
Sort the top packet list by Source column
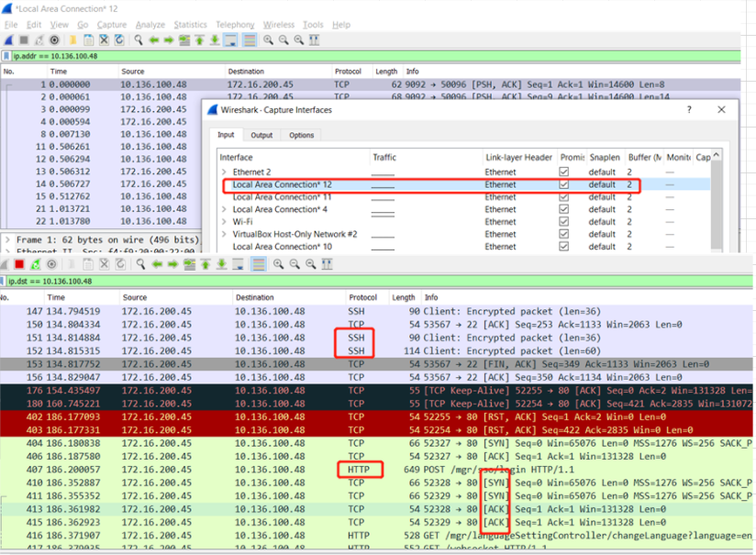[172, 72]
